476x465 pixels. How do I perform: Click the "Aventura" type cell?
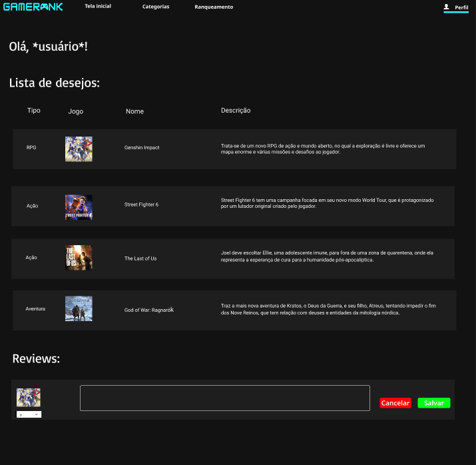(35, 308)
